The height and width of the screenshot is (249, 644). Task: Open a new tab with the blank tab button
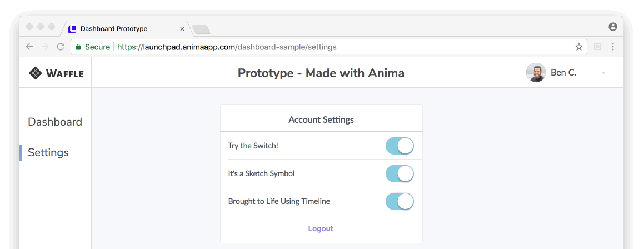click(201, 29)
